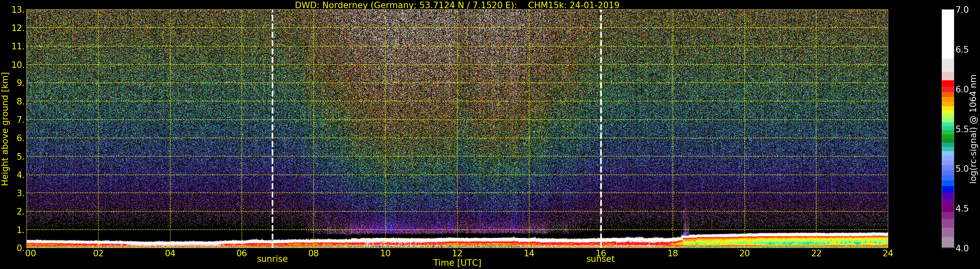
Task: Click the 'sunrise' label below the time axis
Action: [x=272, y=259]
